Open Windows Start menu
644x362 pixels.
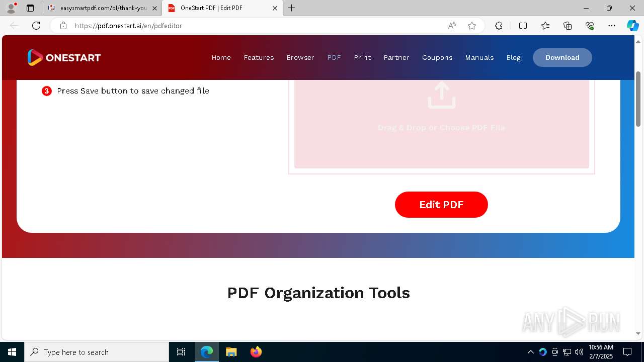tap(12, 352)
